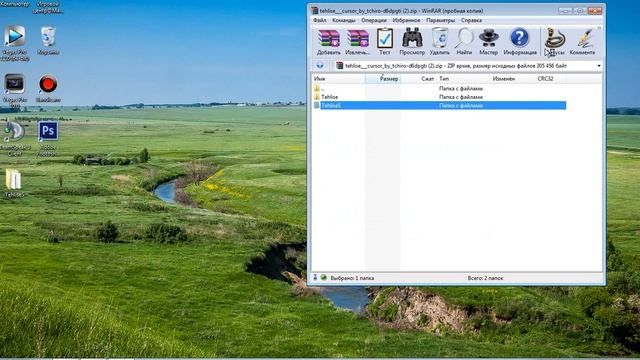
Task: Click 'Всего: 2 папок' status text
Action: click(x=485, y=278)
